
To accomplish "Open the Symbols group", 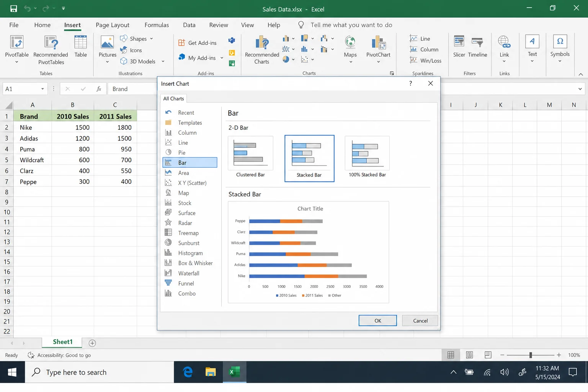I will (x=560, y=49).
